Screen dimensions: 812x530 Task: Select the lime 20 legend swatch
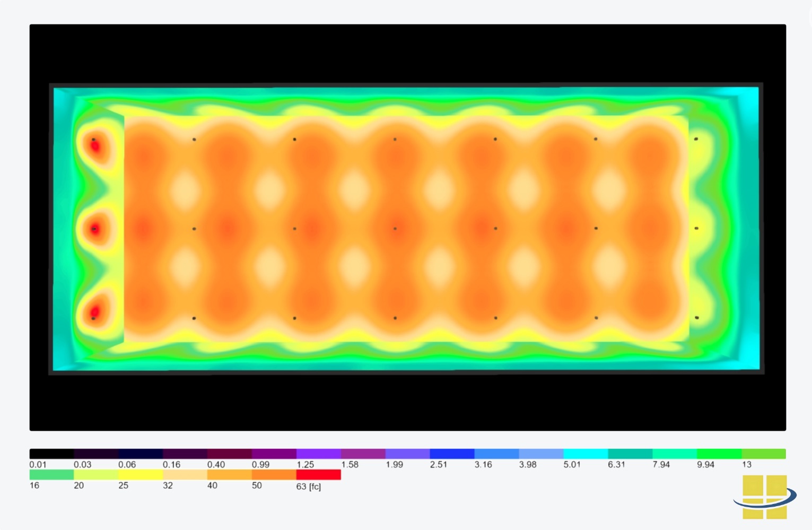pos(96,475)
